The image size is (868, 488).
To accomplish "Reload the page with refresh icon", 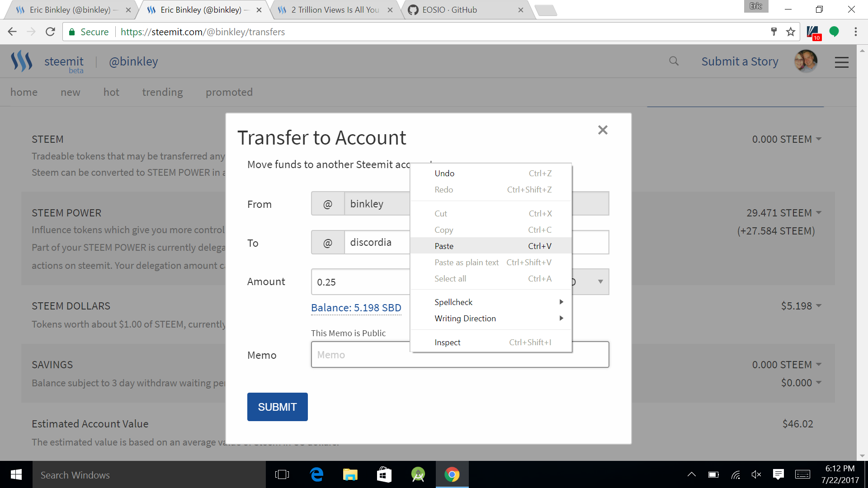I will point(50,32).
